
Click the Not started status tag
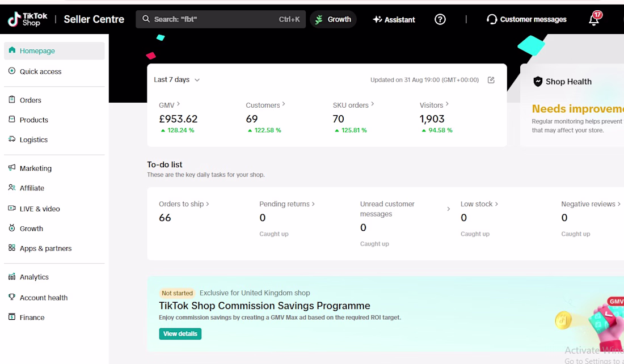click(177, 293)
